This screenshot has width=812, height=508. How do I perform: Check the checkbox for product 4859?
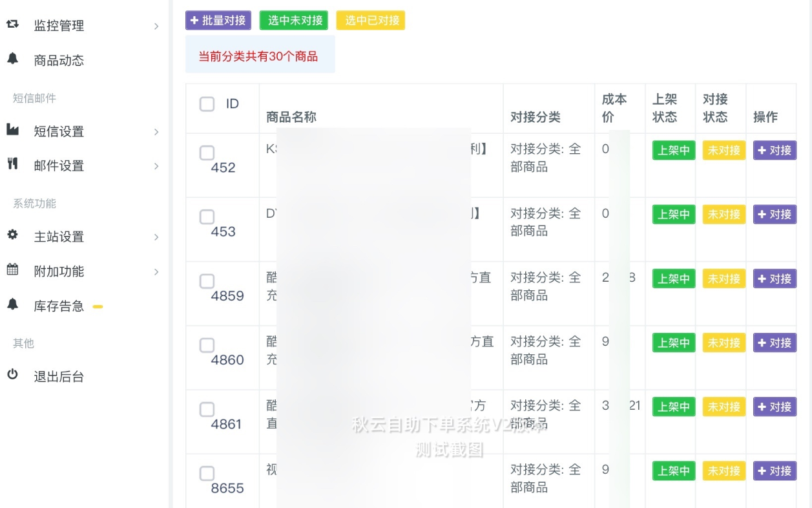coord(207,281)
